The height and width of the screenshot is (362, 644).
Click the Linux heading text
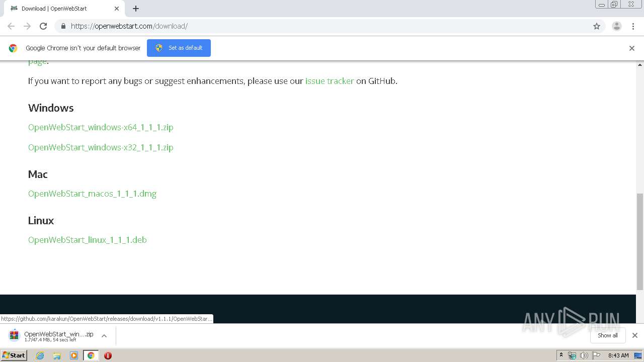click(x=41, y=221)
